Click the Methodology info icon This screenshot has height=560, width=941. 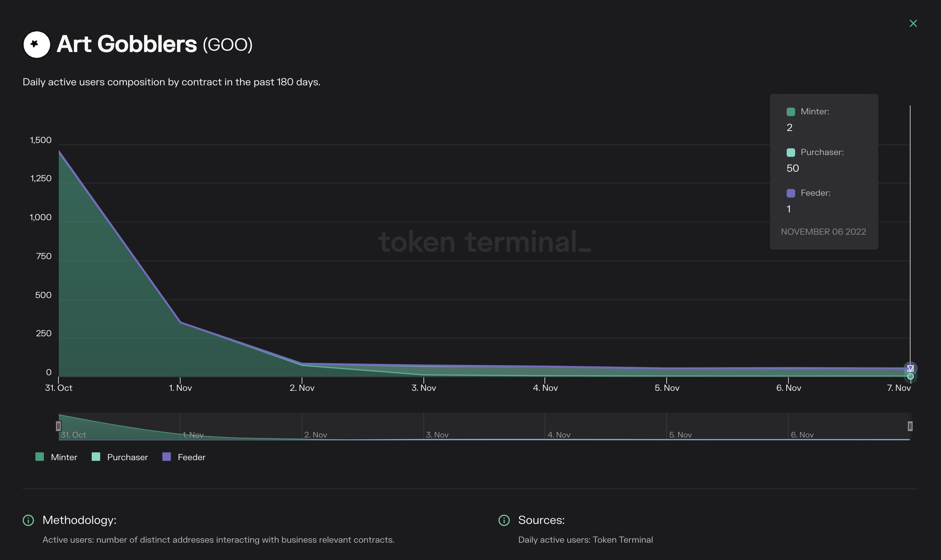click(x=28, y=520)
